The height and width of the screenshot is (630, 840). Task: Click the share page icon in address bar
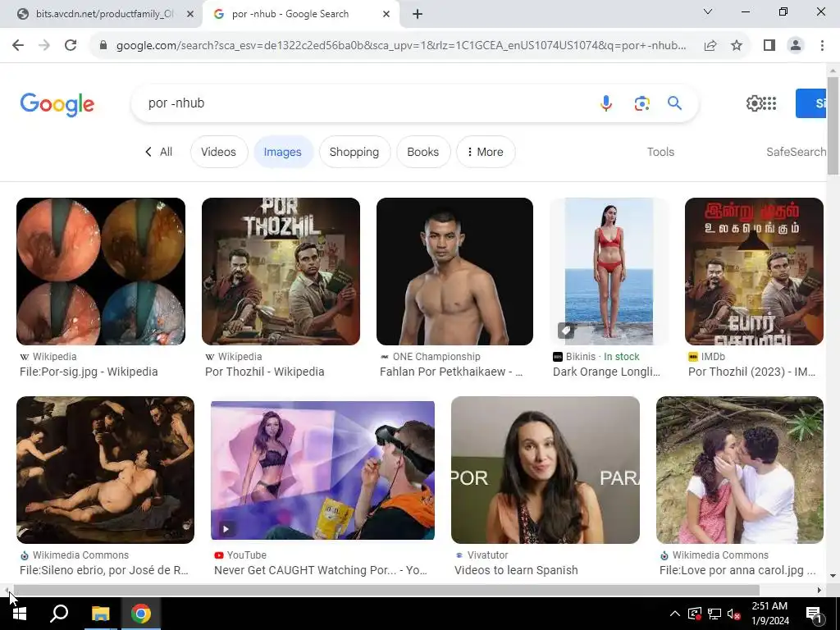tap(710, 46)
